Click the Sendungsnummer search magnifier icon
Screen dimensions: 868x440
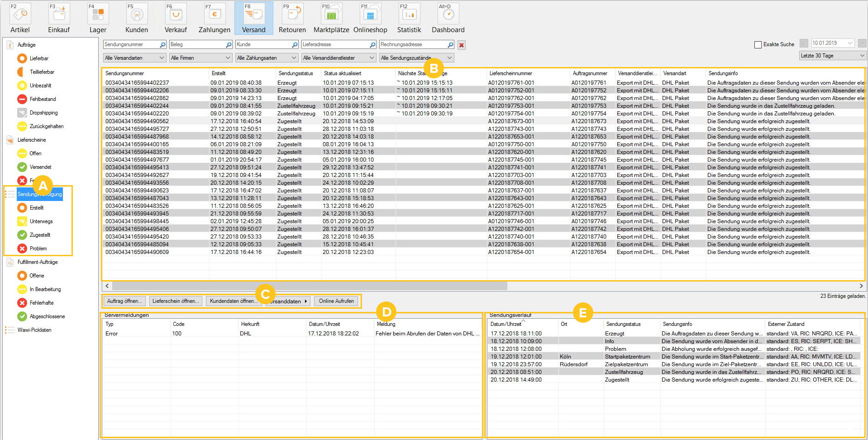[x=162, y=44]
